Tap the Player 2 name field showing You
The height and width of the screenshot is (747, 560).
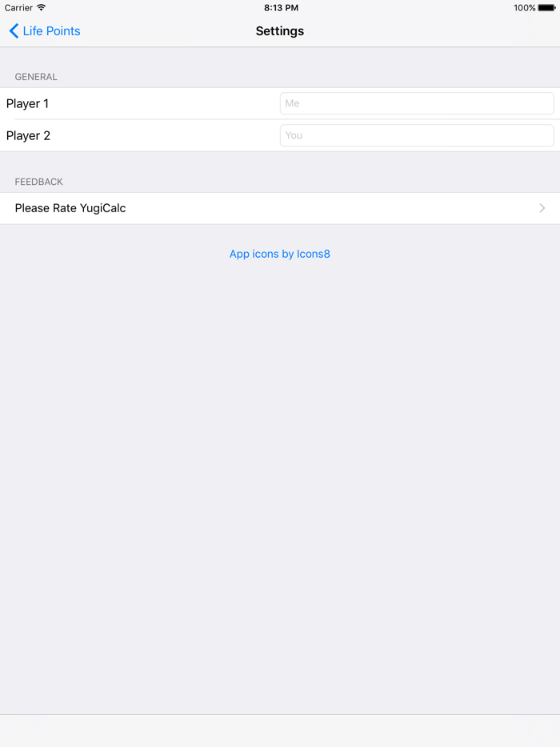pos(416,135)
